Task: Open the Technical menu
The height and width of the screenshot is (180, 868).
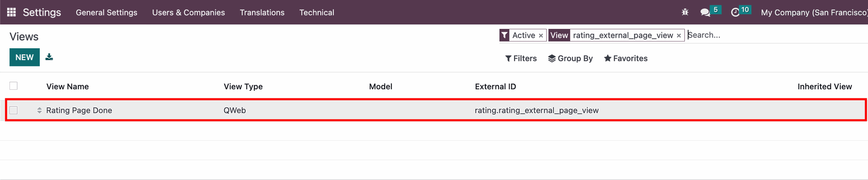Action: [x=316, y=12]
